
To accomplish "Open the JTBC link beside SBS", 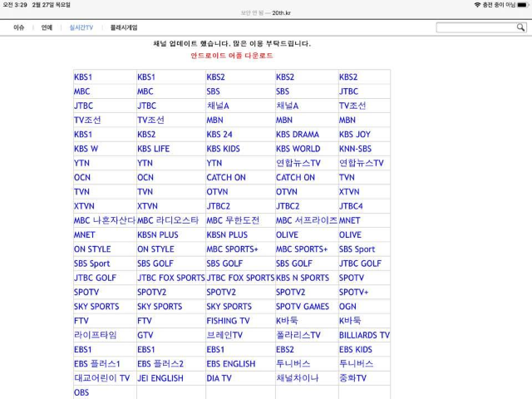I will (x=348, y=91).
